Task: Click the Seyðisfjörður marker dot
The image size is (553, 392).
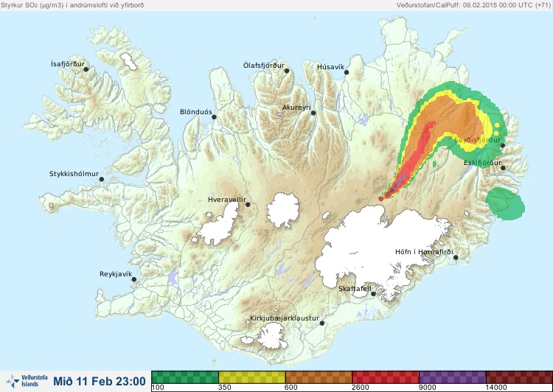Action: pyautogui.click(x=503, y=145)
